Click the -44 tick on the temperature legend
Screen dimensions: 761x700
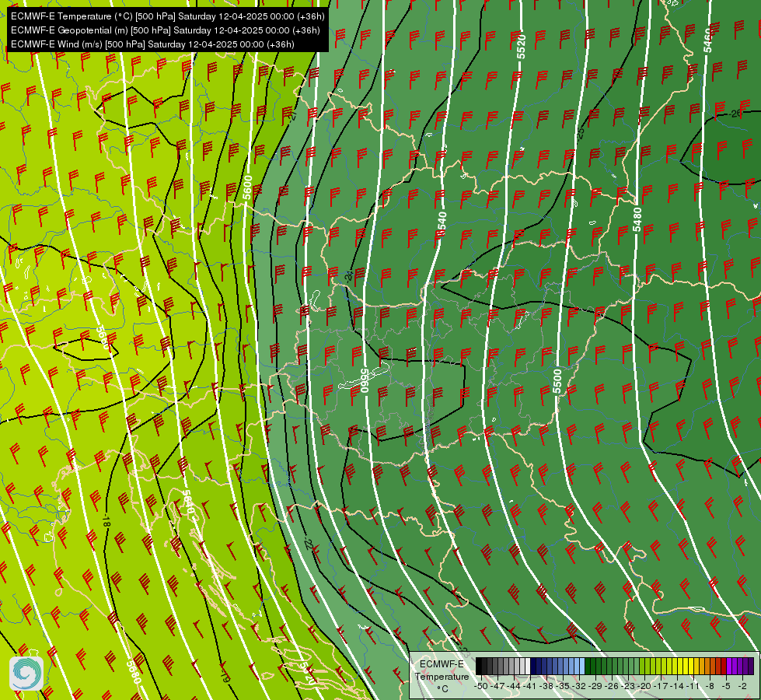pyautogui.click(x=514, y=686)
